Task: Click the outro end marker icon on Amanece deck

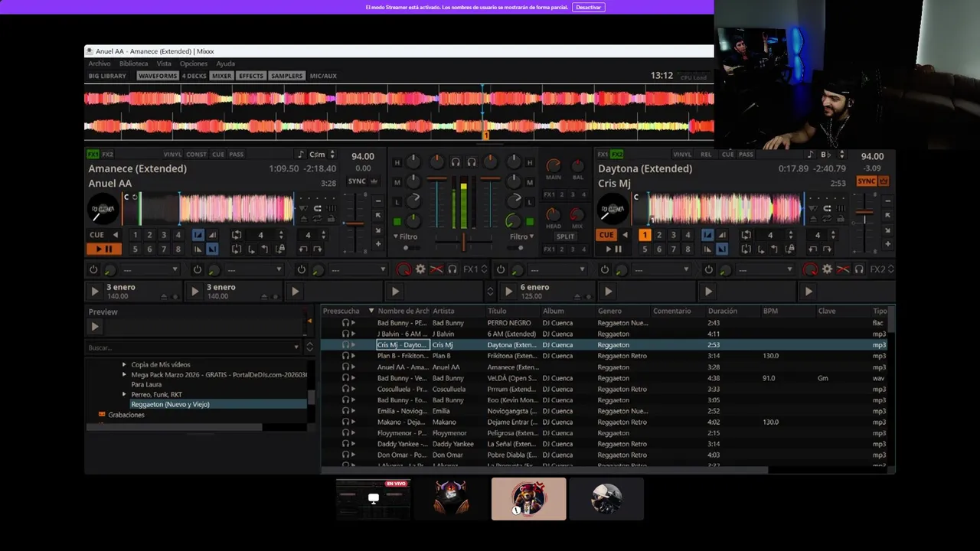Action: click(212, 249)
